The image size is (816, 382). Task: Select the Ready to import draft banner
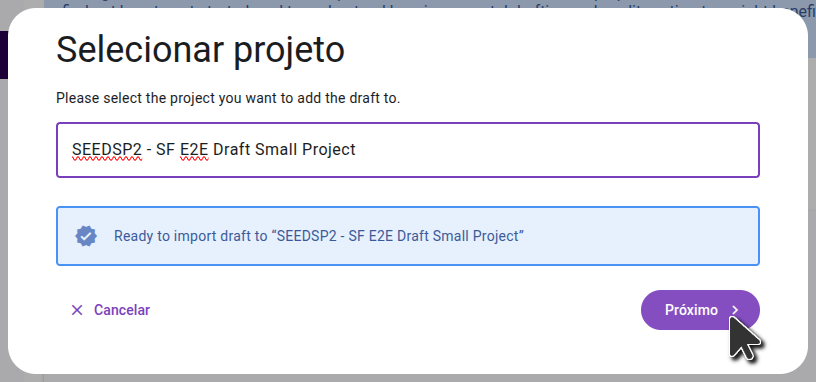click(408, 236)
